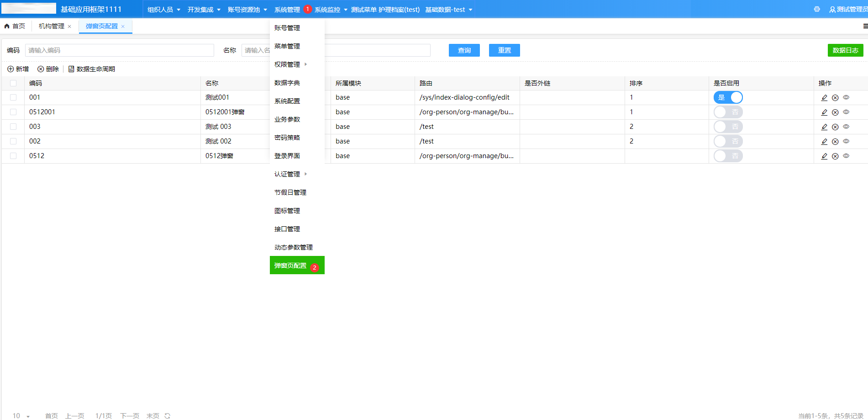Select 账号管理 from the menu
868x420 pixels.
(297, 28)
